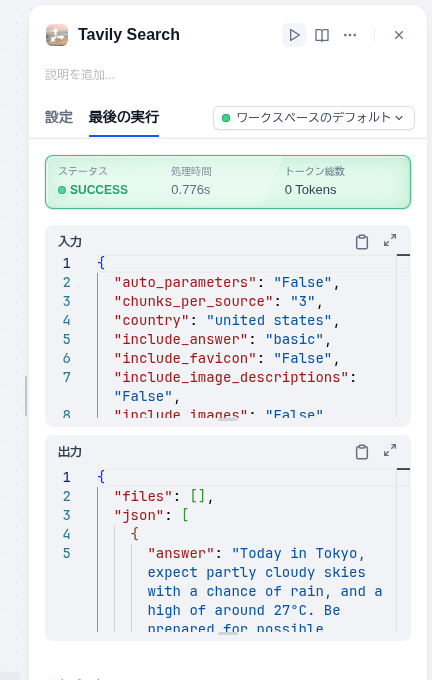Click the "answer" key in the output
Image resolution: width=432 pixels, height=680 pixels.
180,553
